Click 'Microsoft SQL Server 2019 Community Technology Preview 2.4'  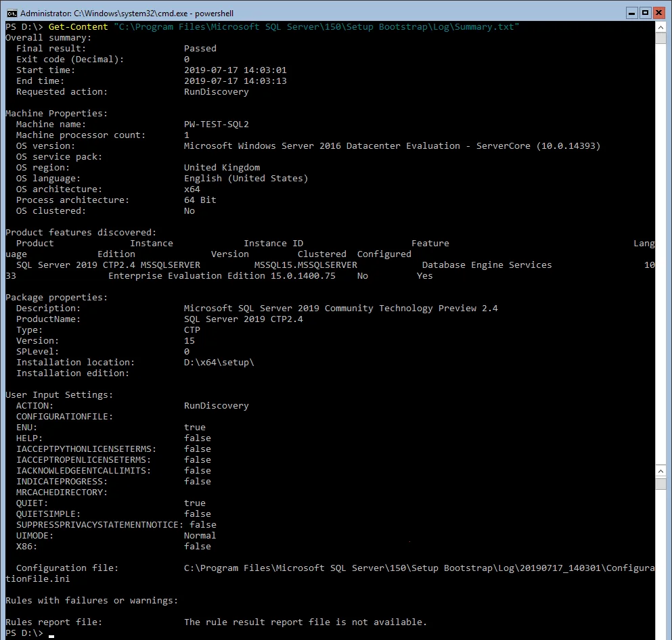point(340,308)
